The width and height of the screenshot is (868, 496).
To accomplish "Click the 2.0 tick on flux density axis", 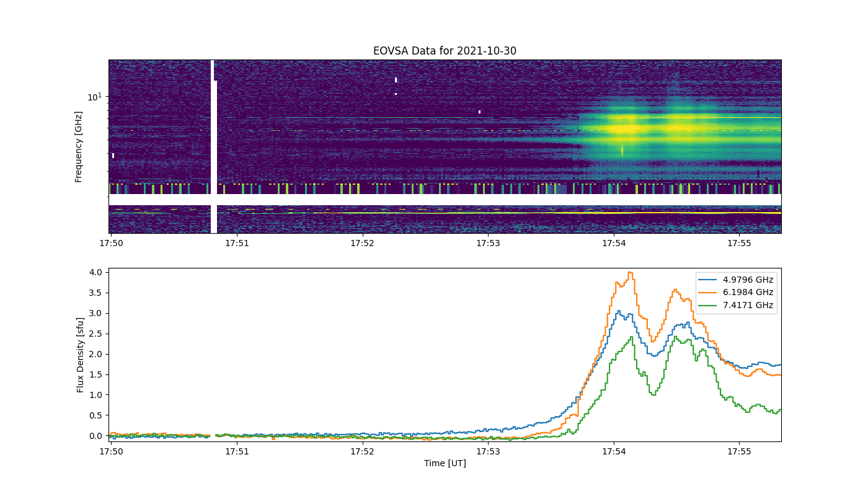I will 96,354.
